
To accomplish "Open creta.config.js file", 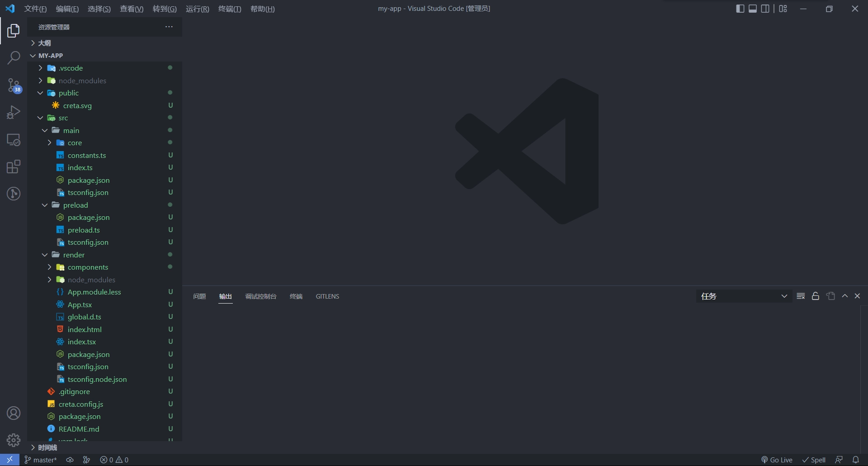I will pos(105,404).
